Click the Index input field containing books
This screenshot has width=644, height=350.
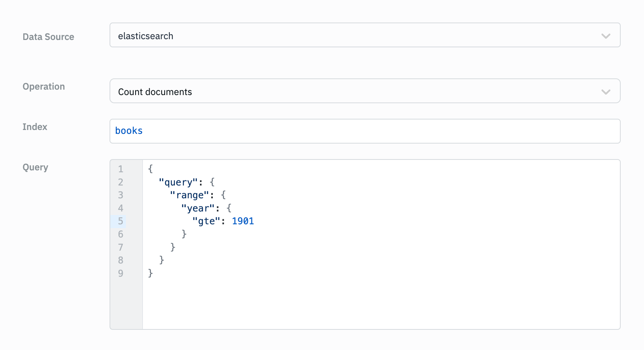[x=364, y=131]
